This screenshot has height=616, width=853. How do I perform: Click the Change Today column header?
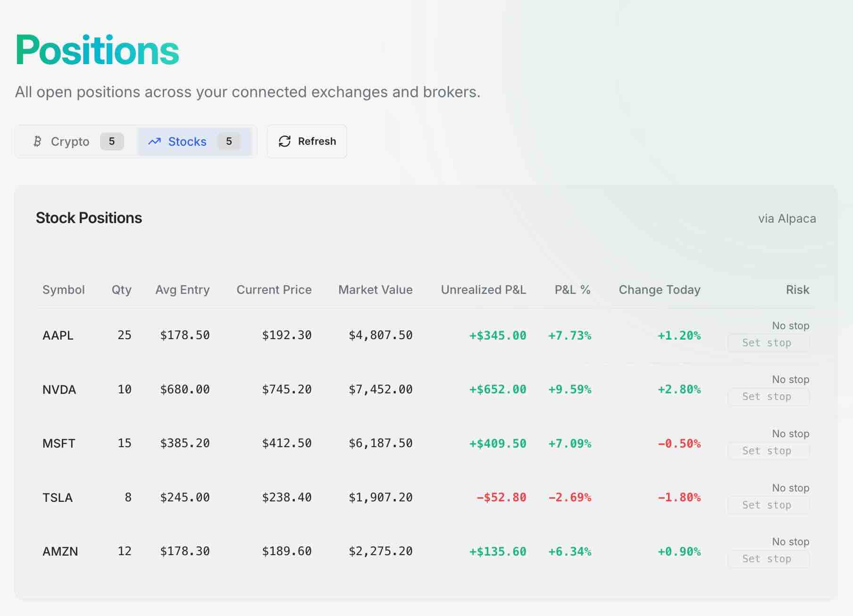tap(660, 290)
